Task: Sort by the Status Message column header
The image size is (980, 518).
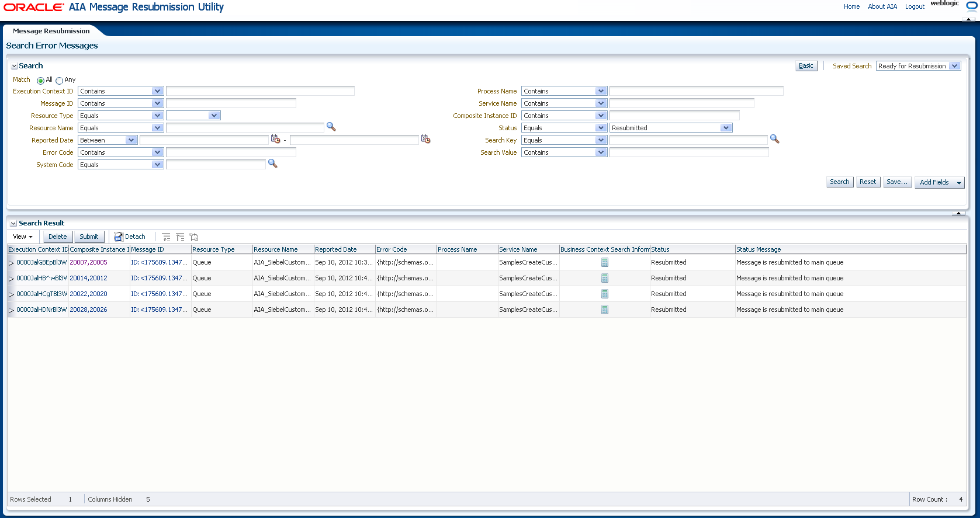Action: point(850,249)
